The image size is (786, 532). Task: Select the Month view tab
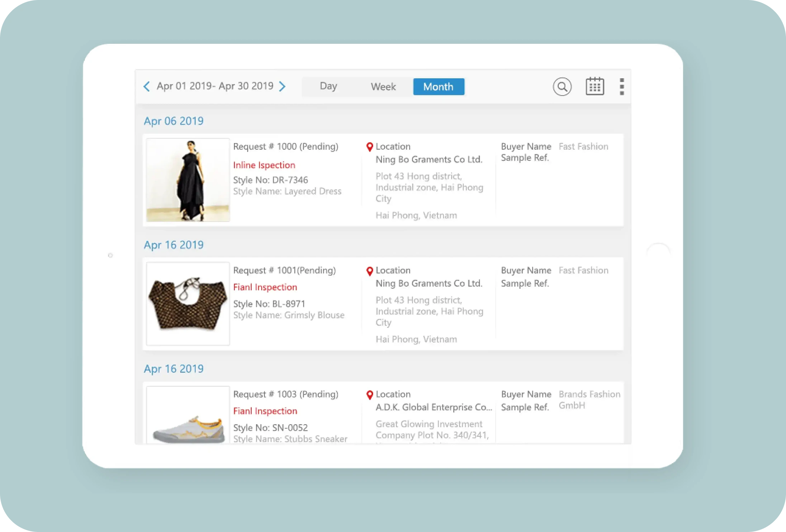(x=438, y=87)
